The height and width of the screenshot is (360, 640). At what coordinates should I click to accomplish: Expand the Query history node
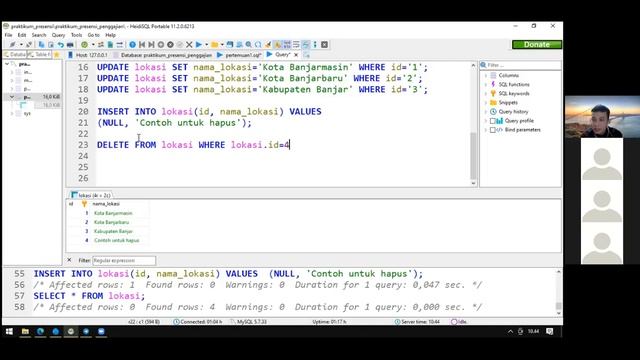[x=486, y=112]
